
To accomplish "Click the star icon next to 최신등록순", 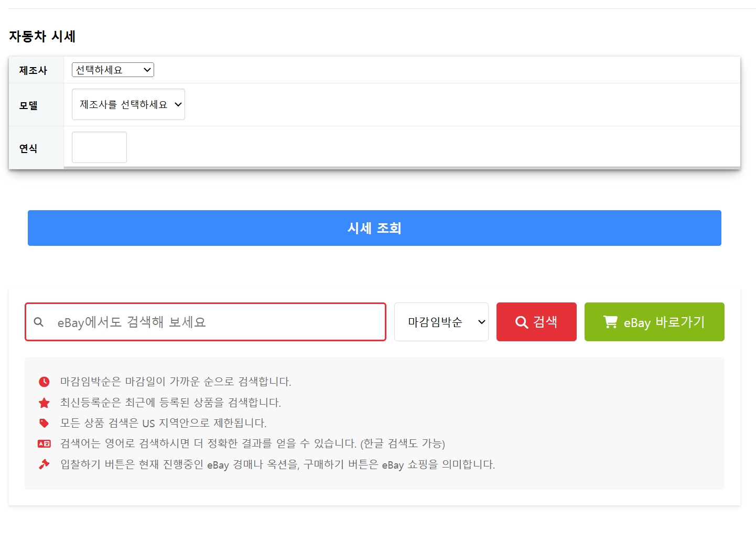I will pos(44,403).
